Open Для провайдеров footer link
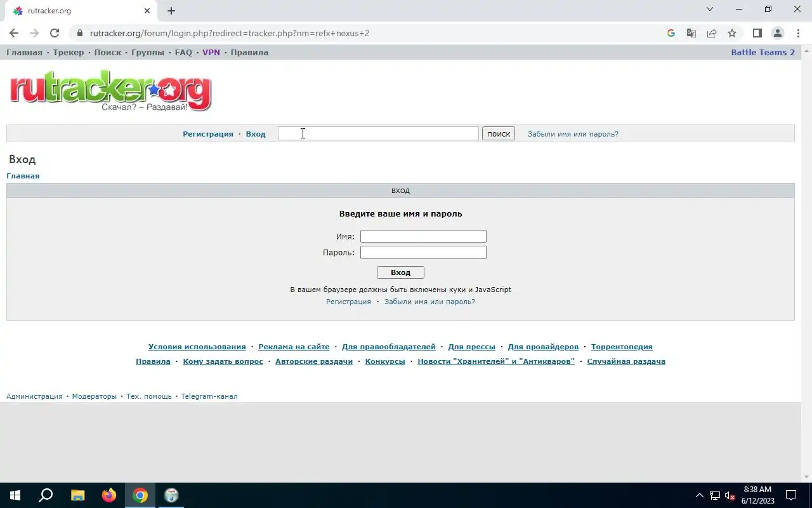This screenshot has height=508, width=812. tap(543, 347)
